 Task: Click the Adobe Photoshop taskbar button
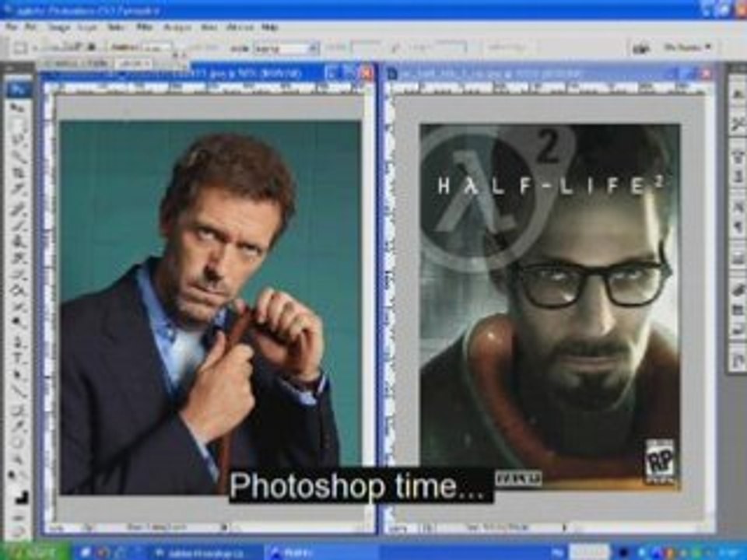205,553
